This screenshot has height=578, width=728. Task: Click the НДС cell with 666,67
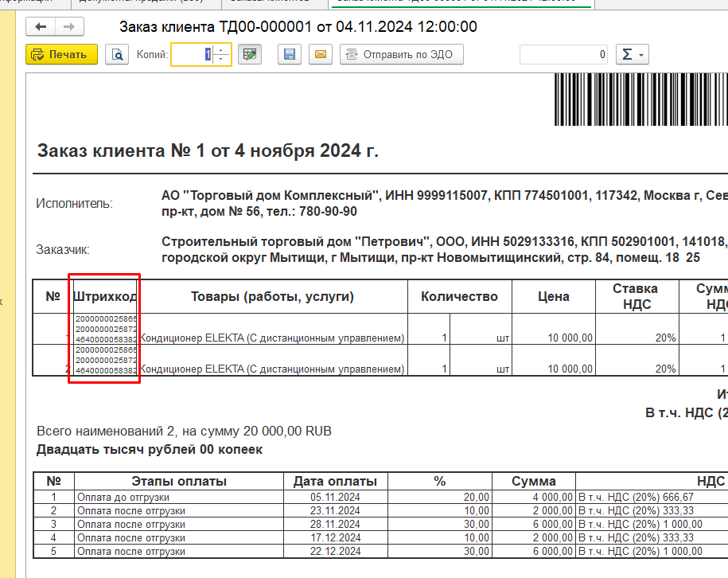[x=652, y=497]
